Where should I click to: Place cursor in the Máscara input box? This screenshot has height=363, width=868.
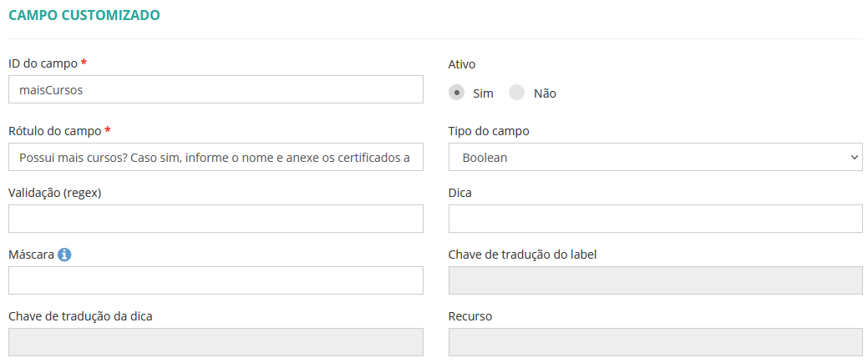coord(216,280)
